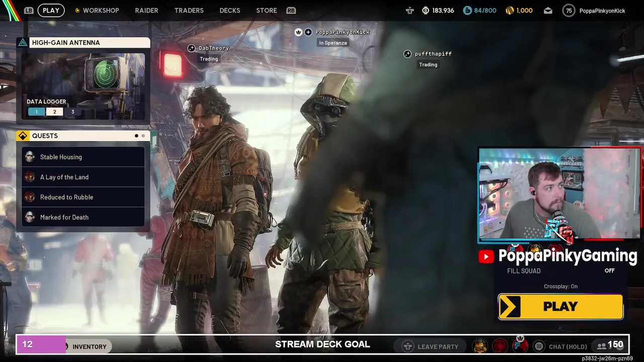This screenshot has width=644, height=362.
Task: Click the Chat hold menu icon
Action: click(x=539, y=346)
